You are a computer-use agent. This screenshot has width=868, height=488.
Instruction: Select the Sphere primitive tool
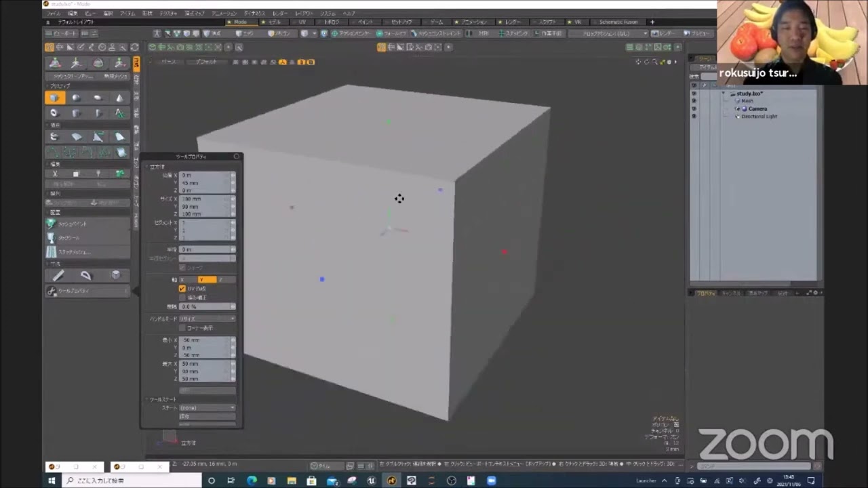pyautogui.click(x=76, y=98)
